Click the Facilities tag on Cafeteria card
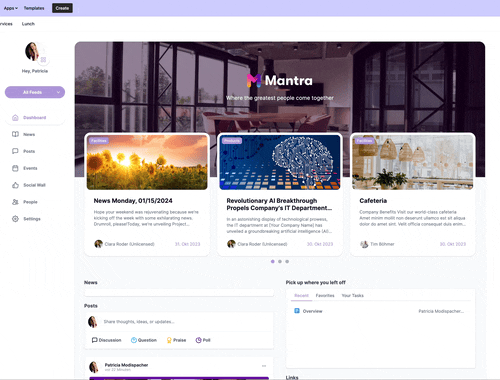The image size is (500, 380). [x=364, y=141]
